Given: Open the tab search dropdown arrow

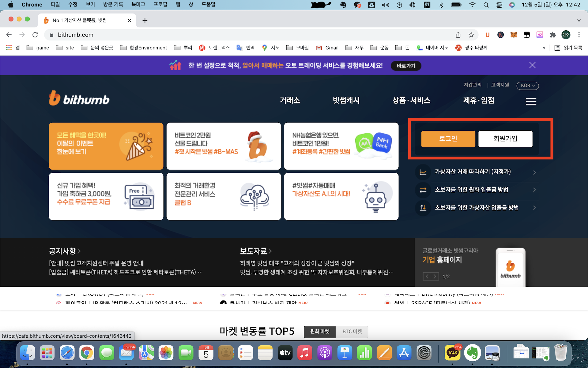Looking at the screenshot, I should coord(579,21).
